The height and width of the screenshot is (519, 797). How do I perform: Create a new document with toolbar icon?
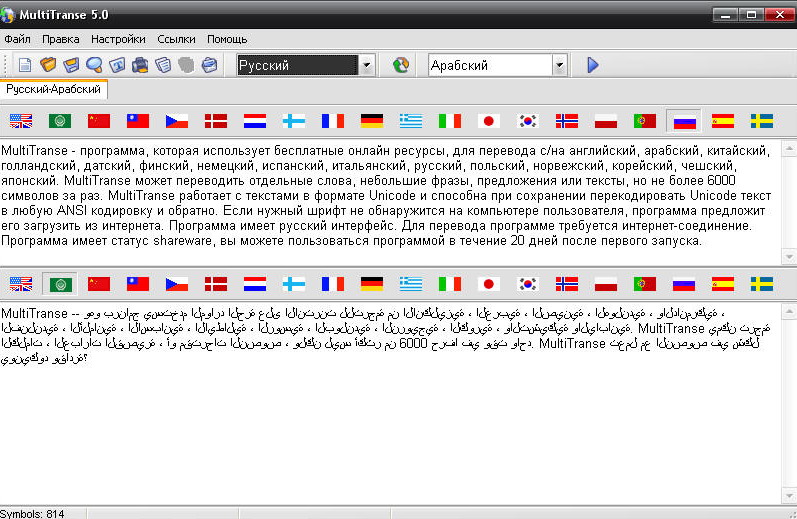pyautogui.click(x=24, y=65)
